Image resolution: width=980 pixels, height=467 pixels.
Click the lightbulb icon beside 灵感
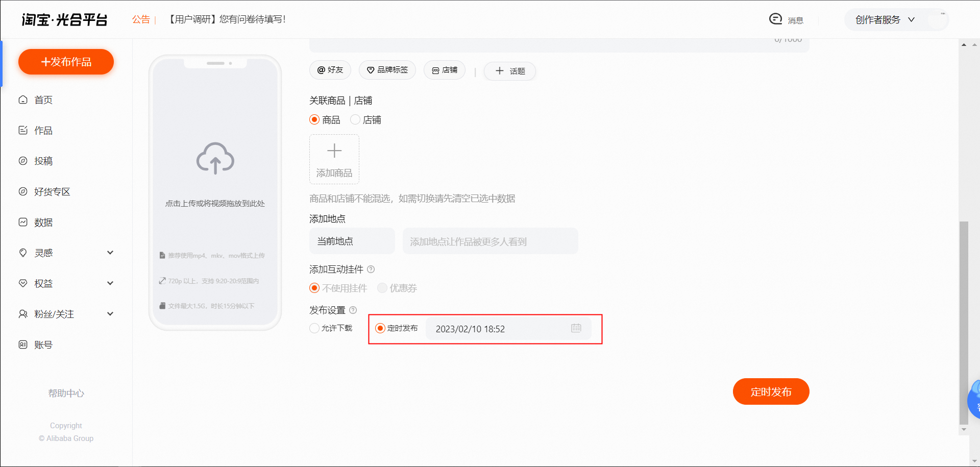pos(23,253)
